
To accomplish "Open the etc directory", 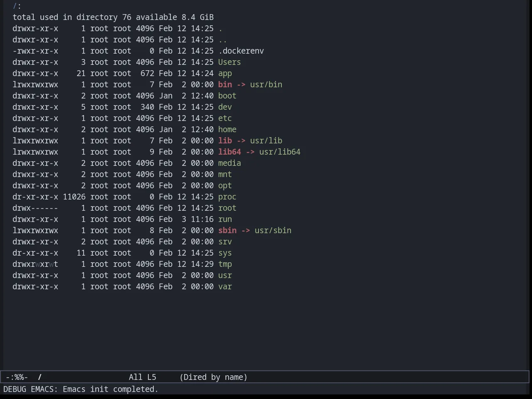I will coord(225,118).
